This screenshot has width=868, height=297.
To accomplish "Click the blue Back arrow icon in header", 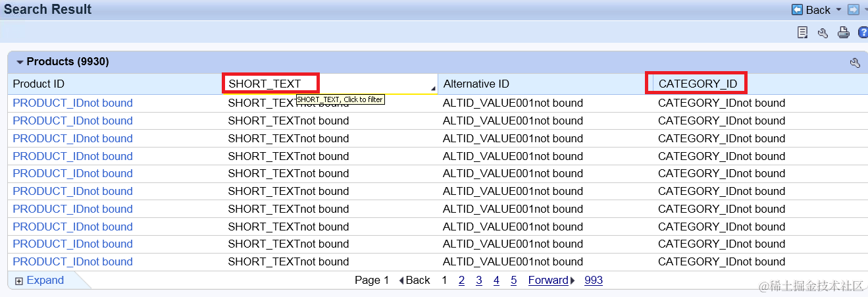I will tap(797, 10).
